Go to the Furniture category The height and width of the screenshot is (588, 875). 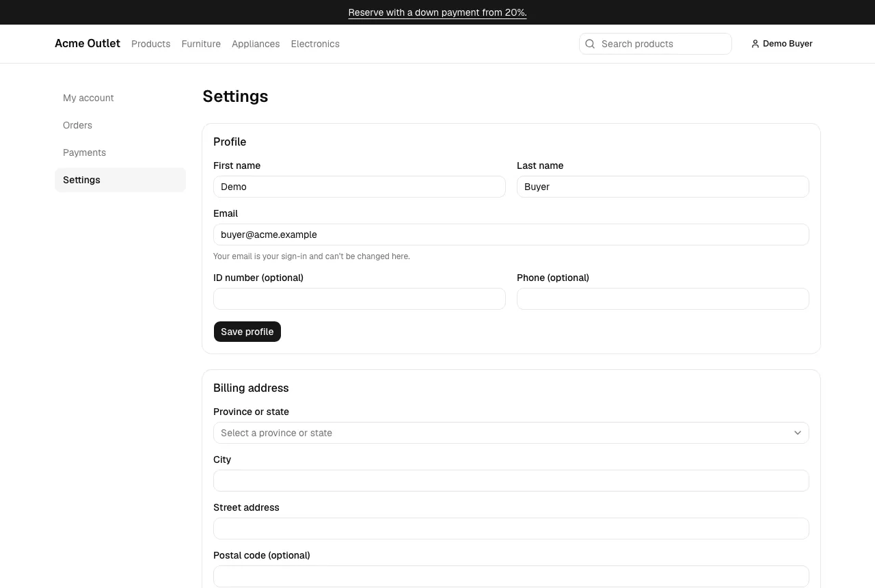coord(201,44)
